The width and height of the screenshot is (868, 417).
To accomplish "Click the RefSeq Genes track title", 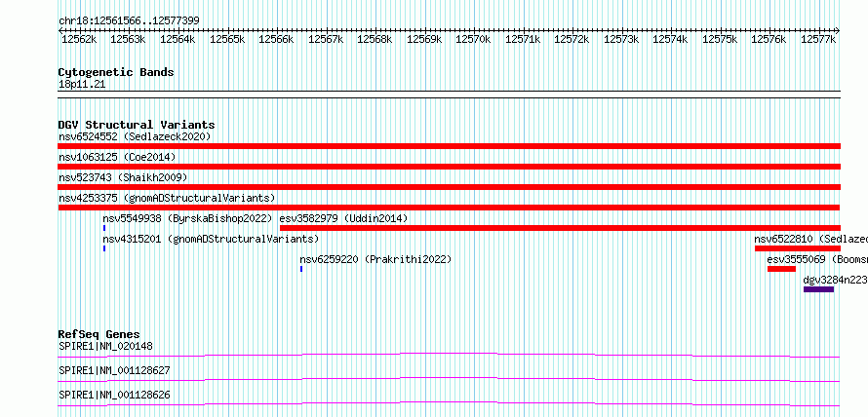I will pos(99,334).
